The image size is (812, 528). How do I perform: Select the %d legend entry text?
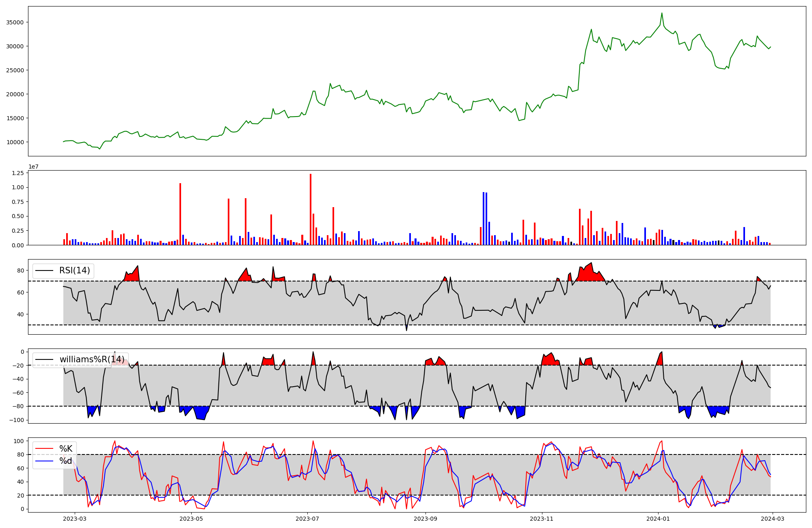(x=66, y=461)
